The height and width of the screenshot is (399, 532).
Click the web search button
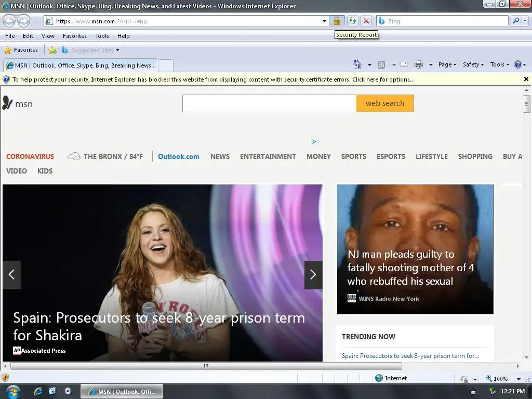(385, 103)
